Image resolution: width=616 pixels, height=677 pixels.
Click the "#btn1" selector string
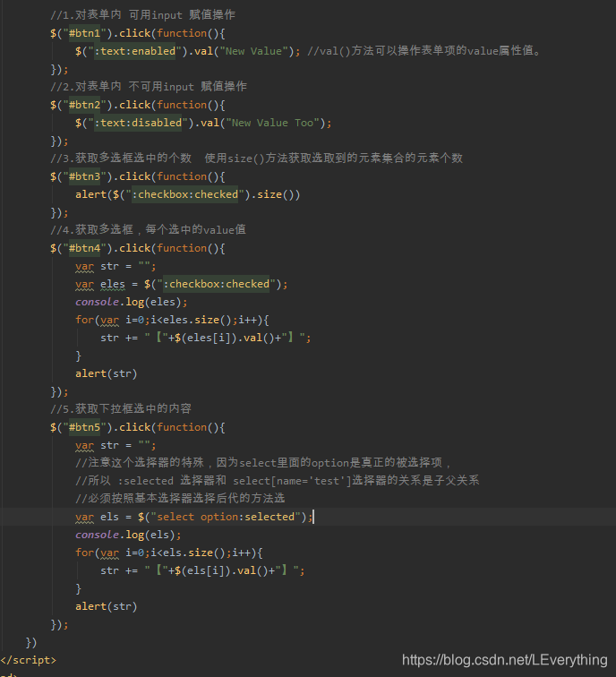pos(84,33)
